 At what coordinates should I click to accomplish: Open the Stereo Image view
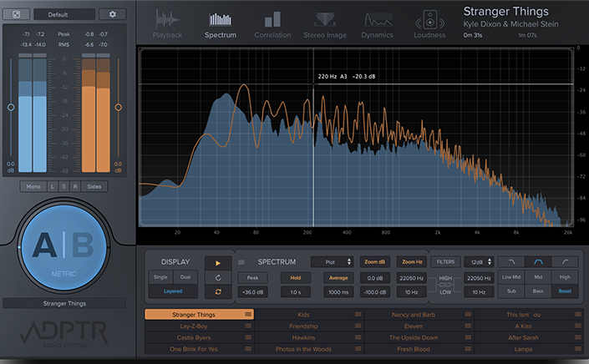pos(325,24)
